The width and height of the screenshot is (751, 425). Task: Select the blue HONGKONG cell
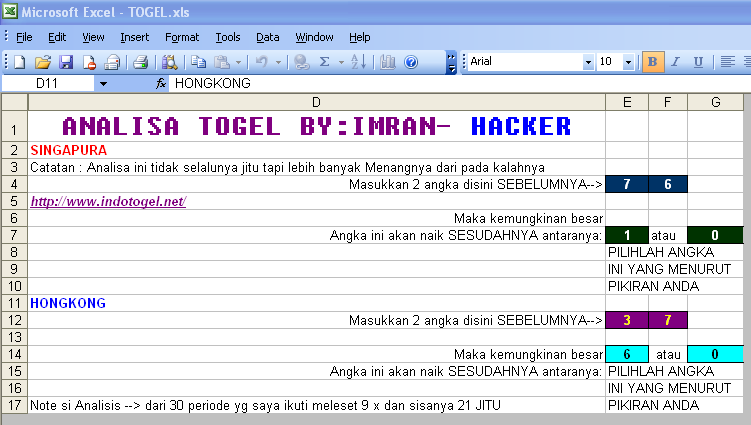point(317,303)
